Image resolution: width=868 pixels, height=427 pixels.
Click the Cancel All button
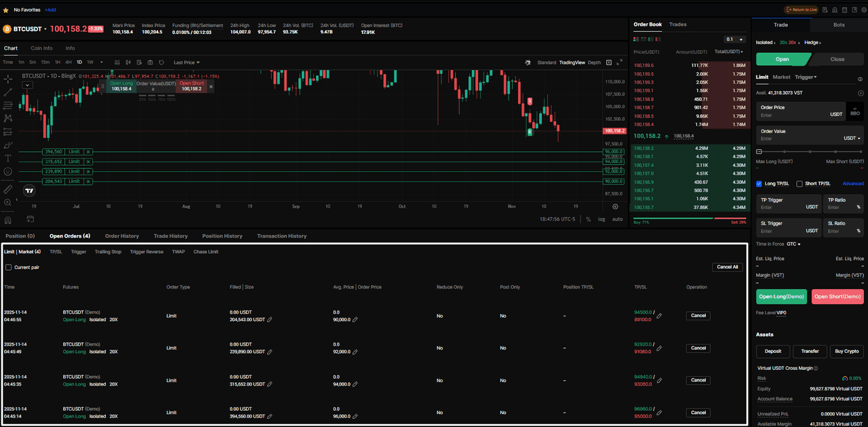pyautogui.click(x=727, y=267)
